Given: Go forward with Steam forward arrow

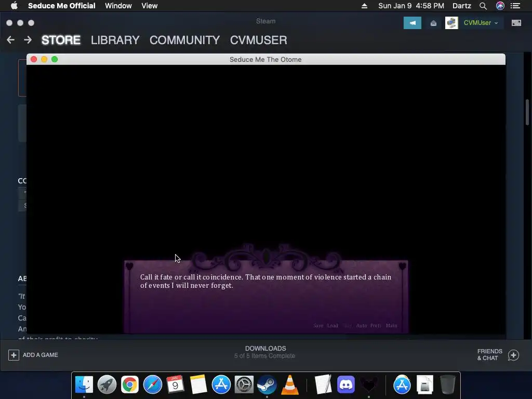Looking at the screenshot, I should click(28, 40).
